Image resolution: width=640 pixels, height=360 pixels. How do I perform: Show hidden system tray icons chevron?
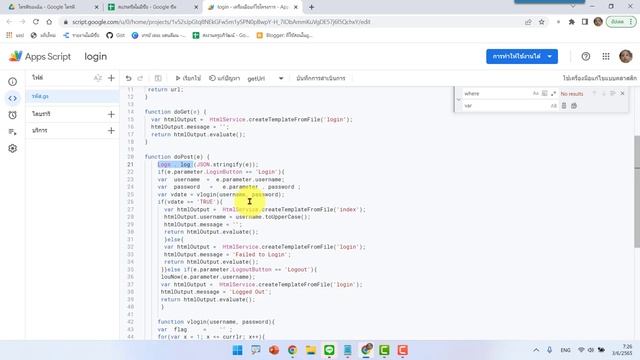[536, 350]
